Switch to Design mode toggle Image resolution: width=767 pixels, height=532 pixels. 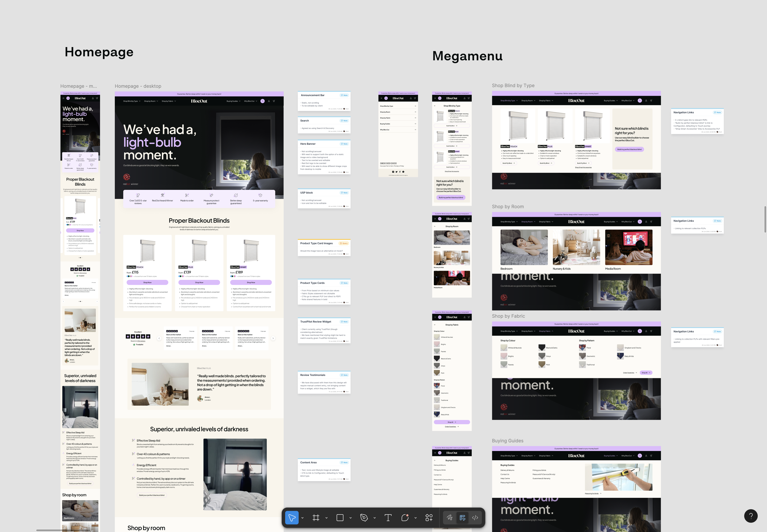coord(462,518)
